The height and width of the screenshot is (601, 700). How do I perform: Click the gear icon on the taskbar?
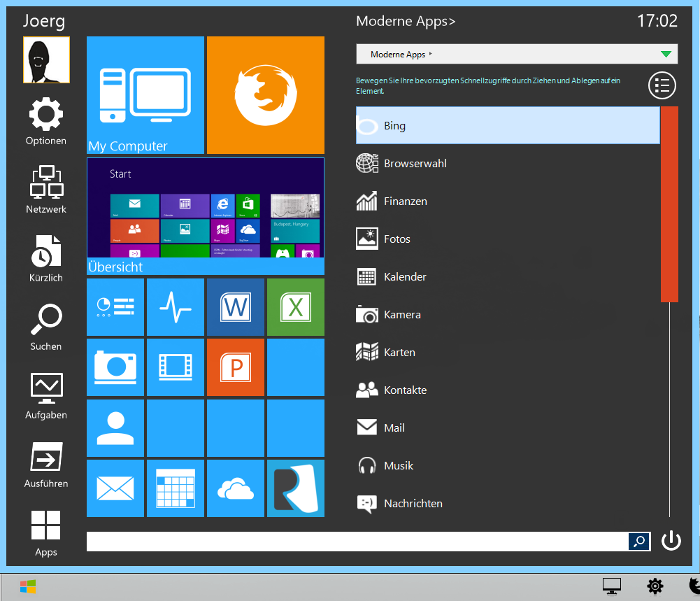655,586
